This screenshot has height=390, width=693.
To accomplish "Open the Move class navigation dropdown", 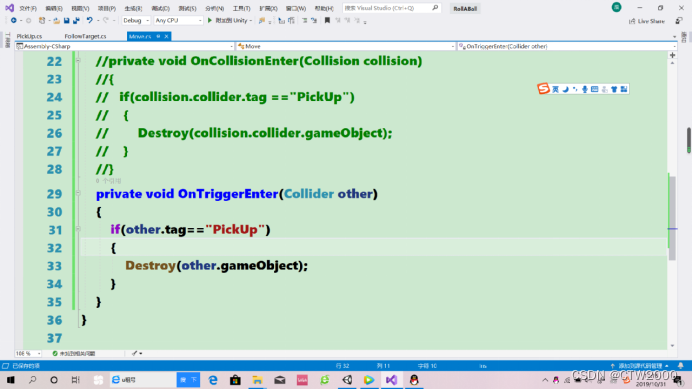I will pyautogui.click(x=346, y=46).
